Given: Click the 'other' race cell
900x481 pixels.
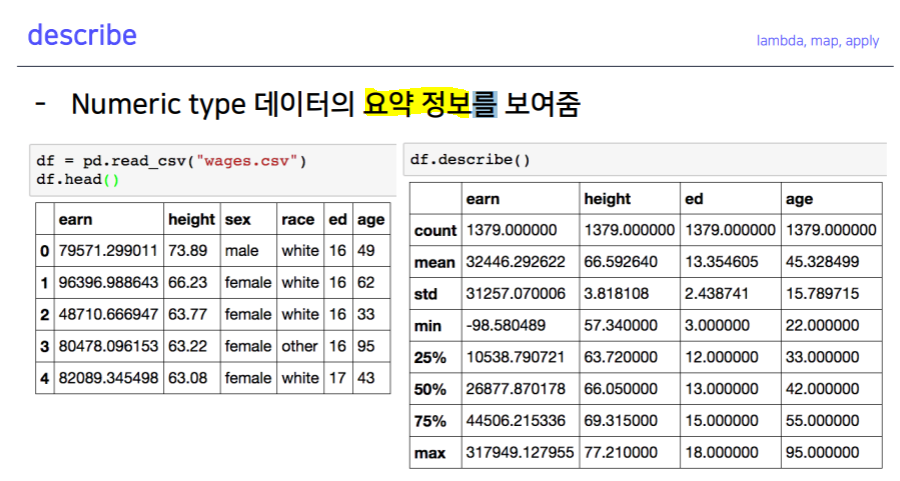Looking at the screenshot, I should [299, 346].
